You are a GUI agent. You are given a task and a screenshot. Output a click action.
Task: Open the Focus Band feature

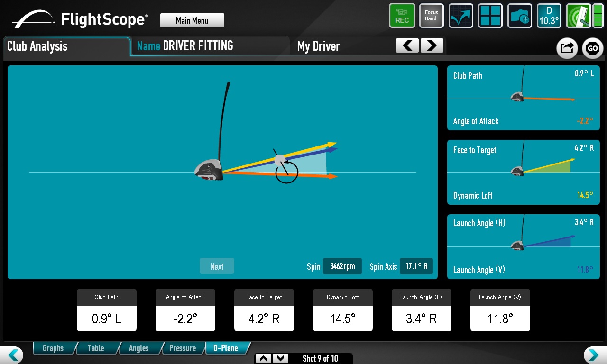click(431, 16)
